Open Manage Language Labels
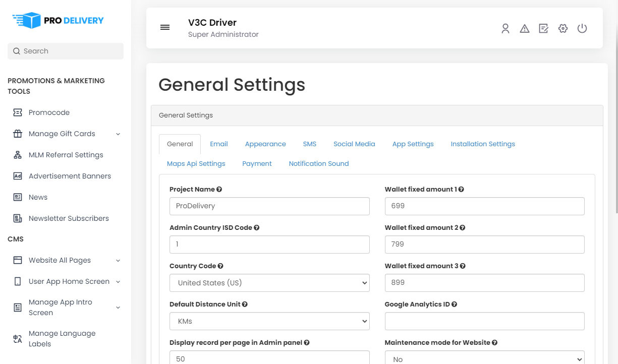This screenshot has height=364, width=618. [62, 338]
